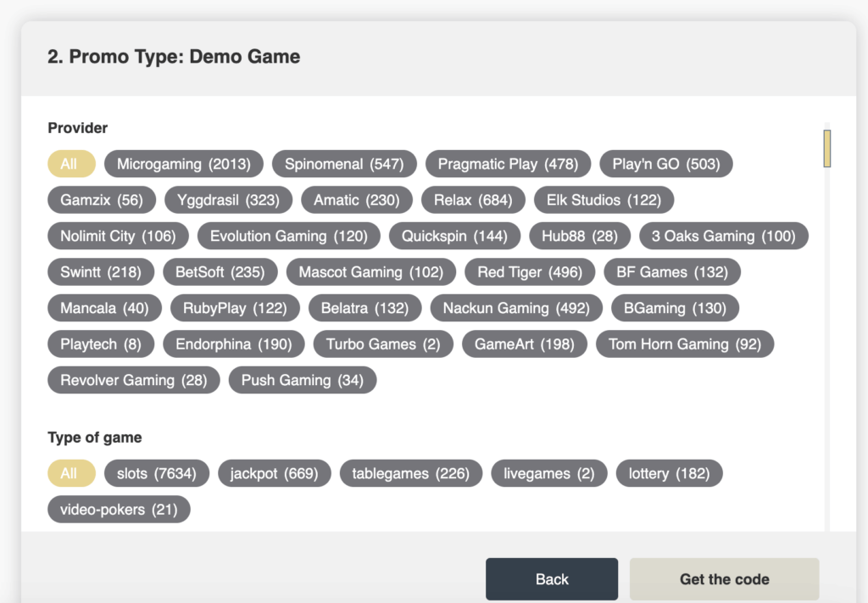Choose the BGaming provider chip
The height and width of the screenshot is (603, 868).
[675, 308]
